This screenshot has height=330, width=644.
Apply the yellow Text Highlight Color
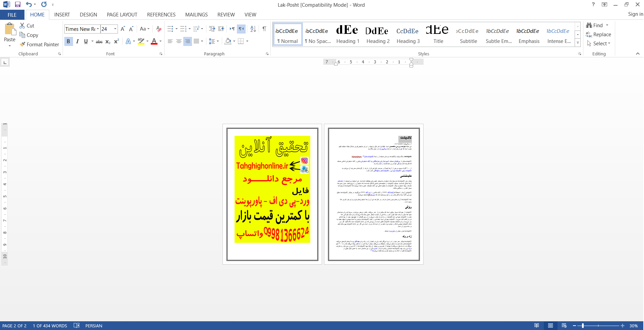pyautogui.click(x=141, y=41)
